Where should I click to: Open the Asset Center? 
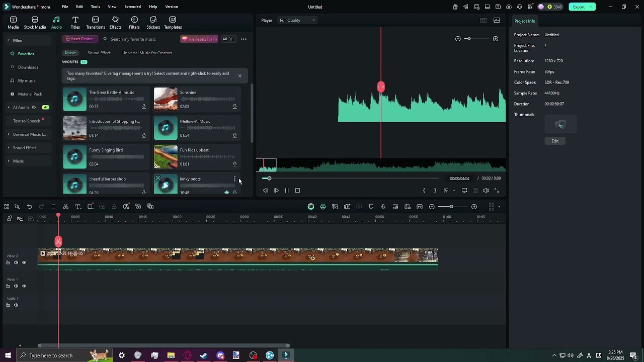coord(79,39)
